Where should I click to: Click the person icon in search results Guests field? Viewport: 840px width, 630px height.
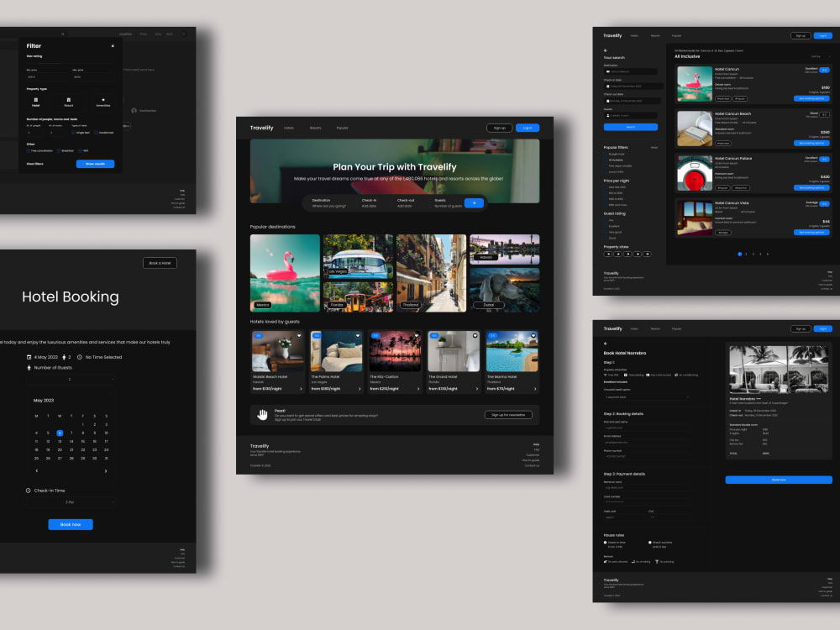[607, 116]
